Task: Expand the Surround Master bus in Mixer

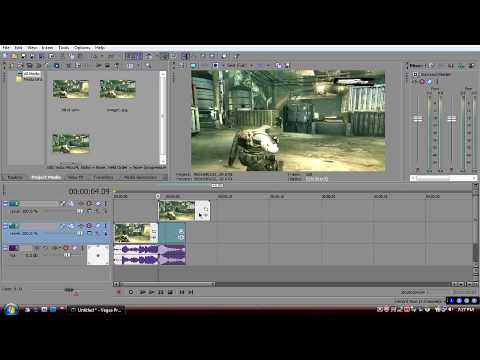Action: [415, 74]
